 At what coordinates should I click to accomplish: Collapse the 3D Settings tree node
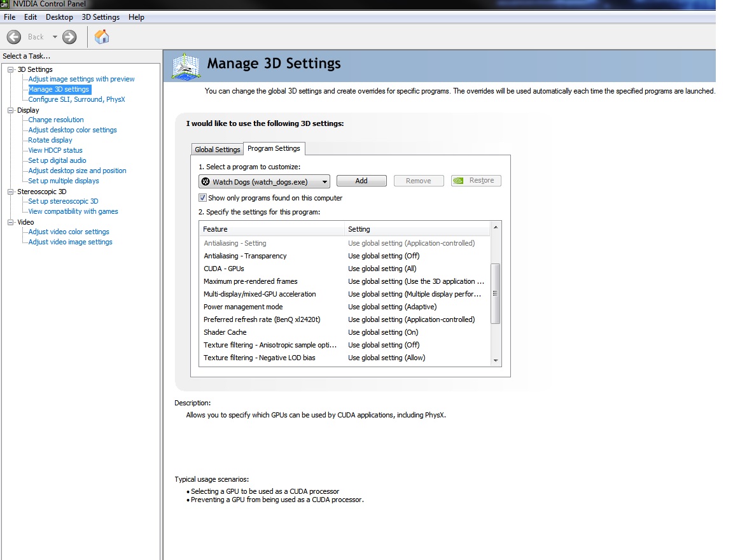click(11, 69)
